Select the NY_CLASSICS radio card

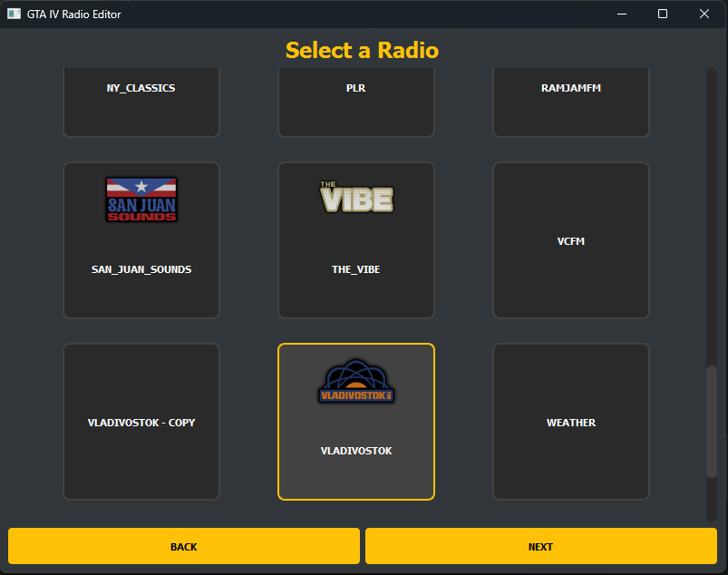tap(141, 102)
